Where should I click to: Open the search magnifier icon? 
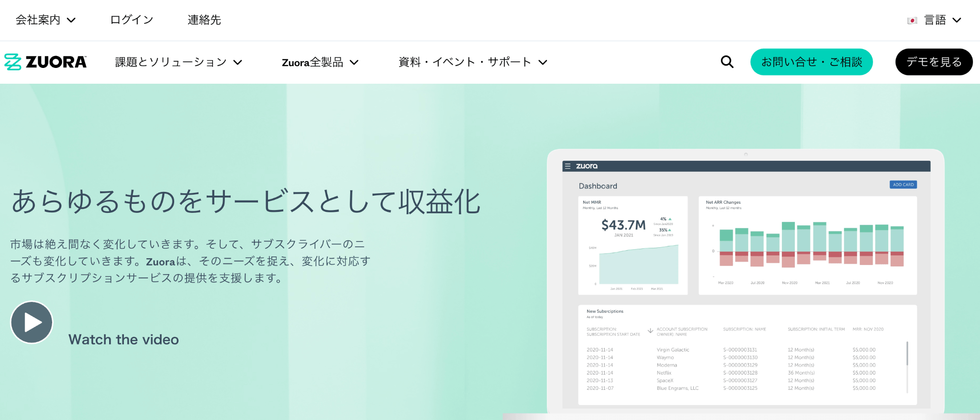pos(727,62)
